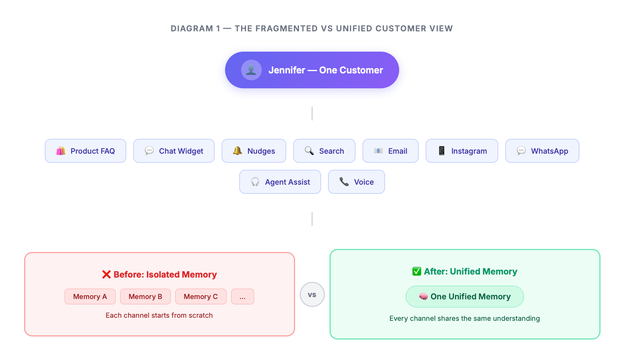
Task: Click the telephone receiver icon beside Voice
Action: [x=344, y=182]
